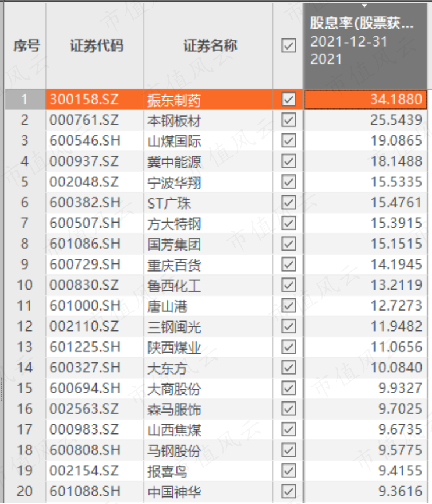Toggle checkbox in the 三钢闽光 row
Image resolution: width=432 pixels, height=504 pixels.
(x=288, y=326)
